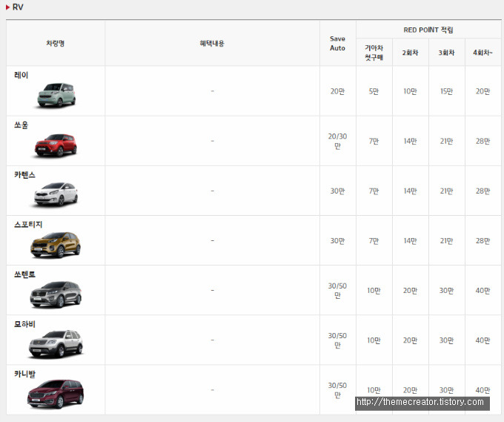Screen dimensions: 504x422
Task: Click the 쏘렌토 model name
Action: click(24, 274)
